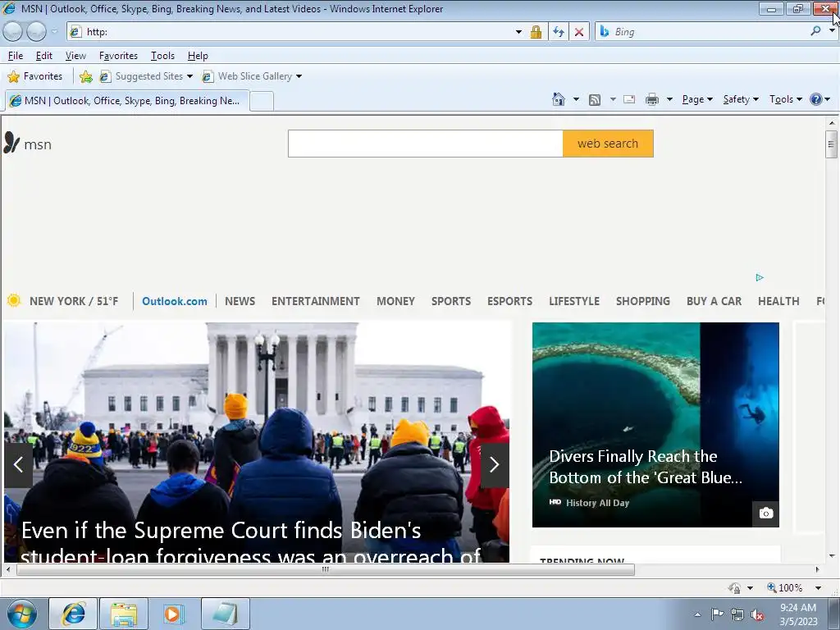The width and height of the screenshot is (840, 630).
Task: Click the NEW YORK / 51°F weather link
Action: pos(74,301)
